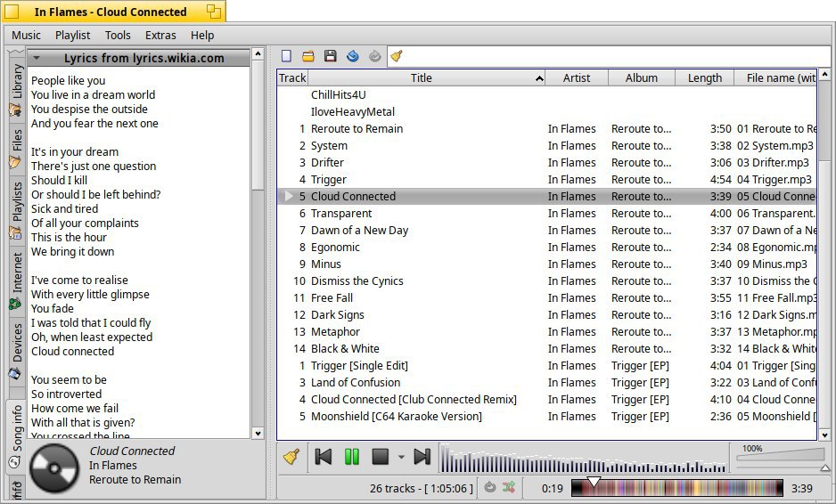Click the playlist filter input field
The height and width of the screenshot is (504, 836).
coord(617,56)
